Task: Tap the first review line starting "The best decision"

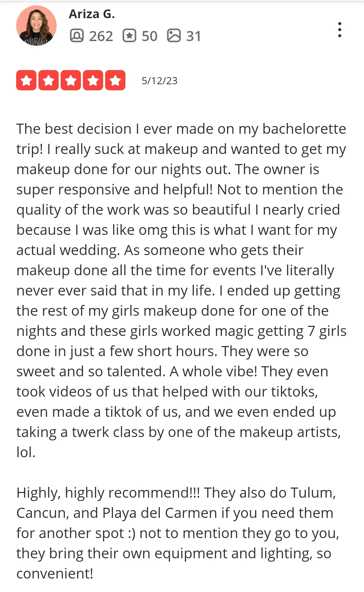Action: point(181,129)
